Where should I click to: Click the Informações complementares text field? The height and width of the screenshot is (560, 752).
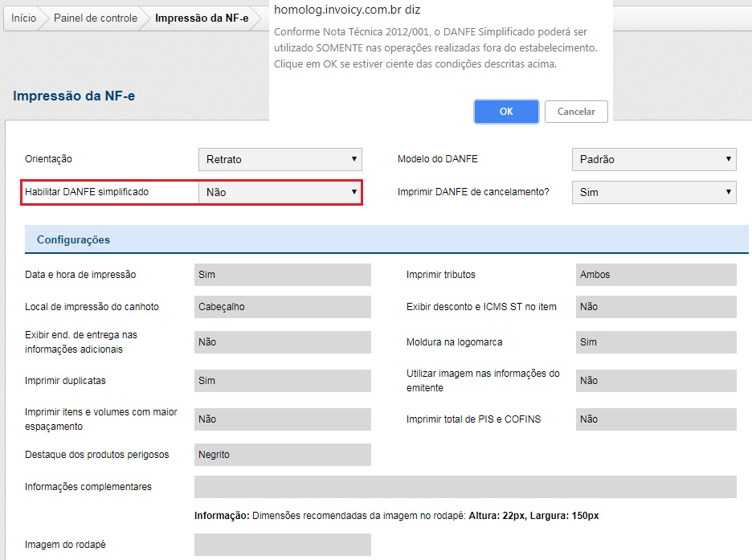(x=464, y=487)
